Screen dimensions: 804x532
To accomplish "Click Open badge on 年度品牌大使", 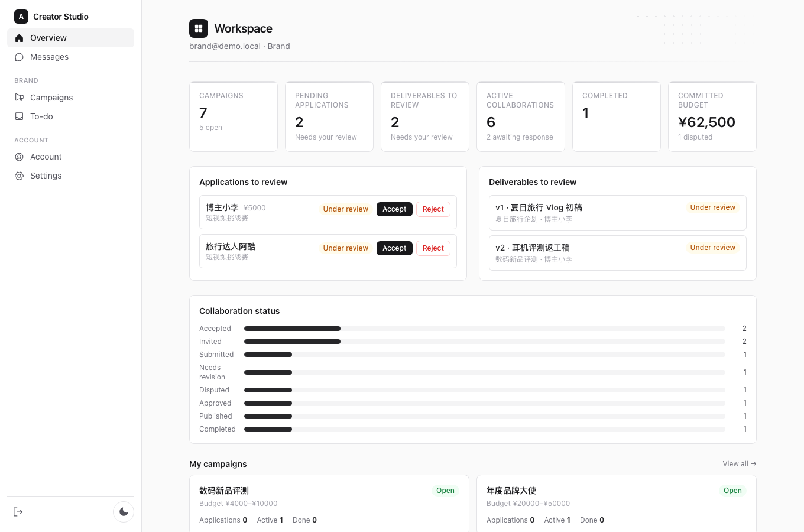I will click(732, 491).
